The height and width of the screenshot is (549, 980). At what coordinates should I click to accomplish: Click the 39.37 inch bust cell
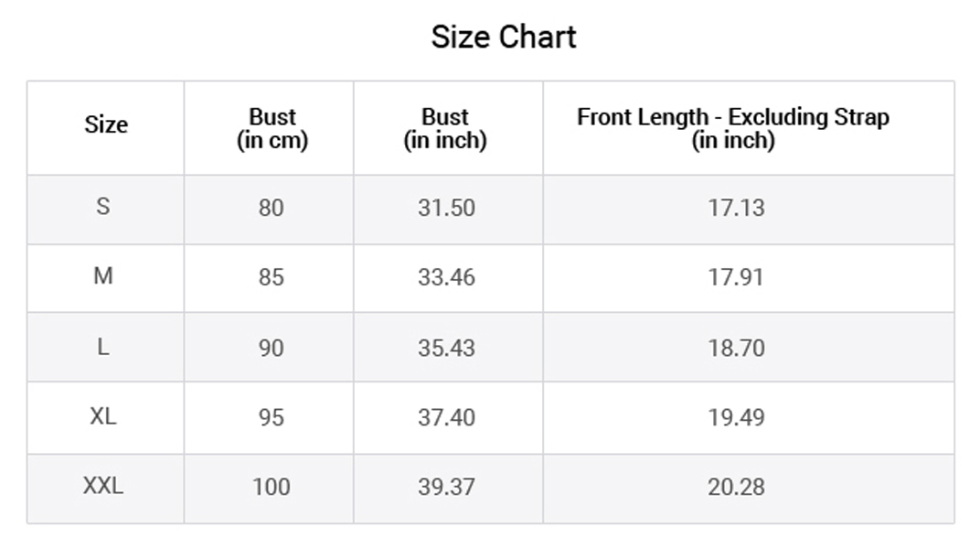(x=447, y=487)
